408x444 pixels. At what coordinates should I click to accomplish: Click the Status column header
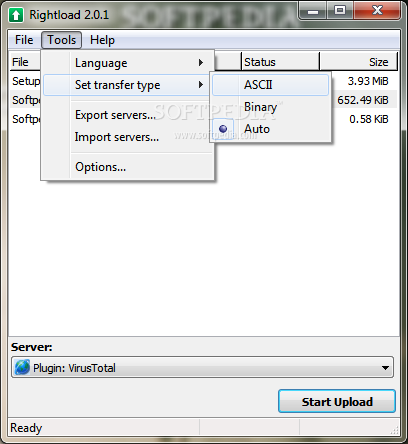tap(280, 62)
